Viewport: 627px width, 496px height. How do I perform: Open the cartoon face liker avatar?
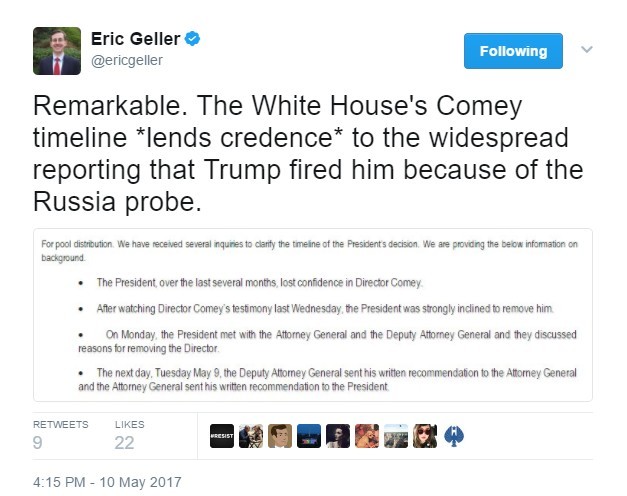click(x=279, y=437)
